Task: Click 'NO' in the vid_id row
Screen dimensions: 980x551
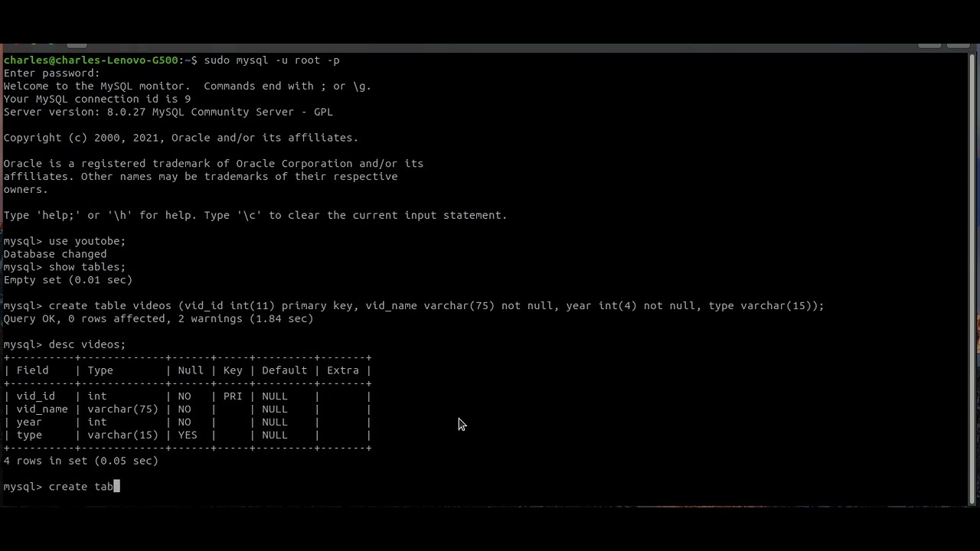Action: [x=185, y=396]
